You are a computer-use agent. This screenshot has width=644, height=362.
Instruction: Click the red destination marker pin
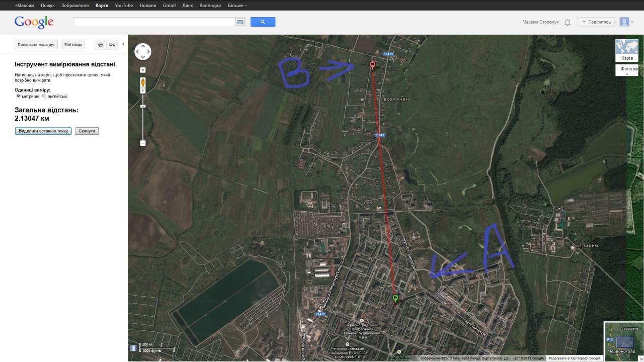(x=372, y=66)
